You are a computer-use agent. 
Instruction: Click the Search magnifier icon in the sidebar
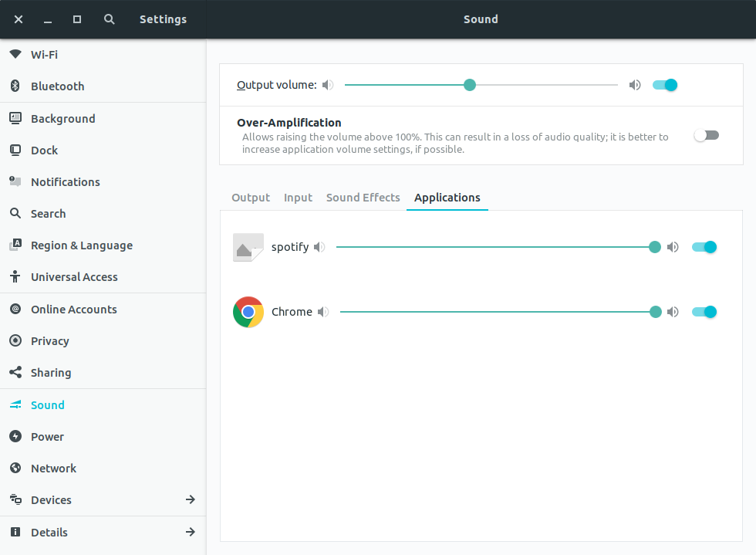click(x=15, y=213)
